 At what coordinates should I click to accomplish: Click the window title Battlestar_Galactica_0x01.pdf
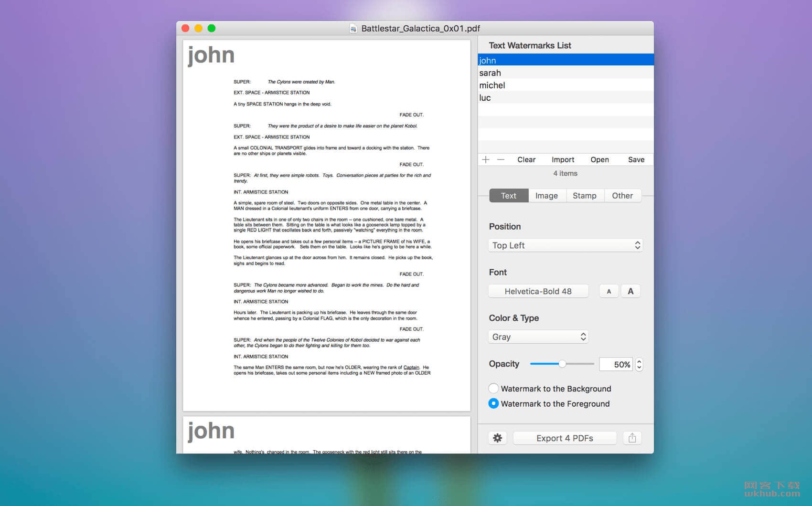coord(420,29)
